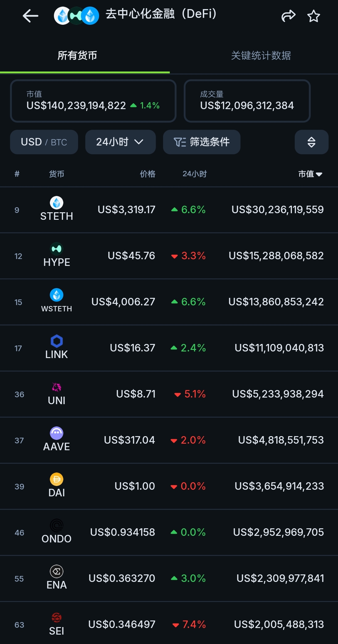
Task: Tap the UNI unicorn logo
Action: (x=57, y=387)
